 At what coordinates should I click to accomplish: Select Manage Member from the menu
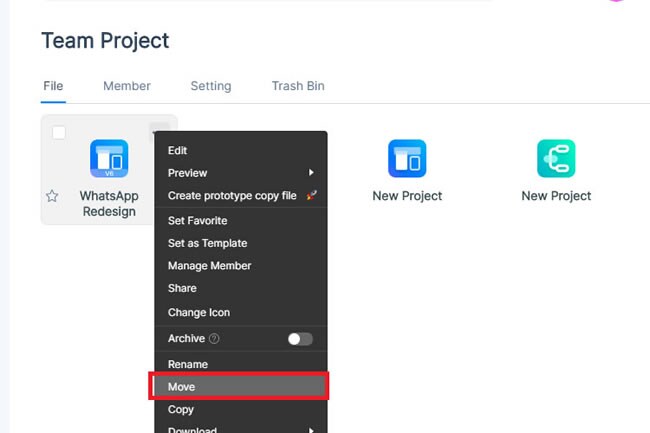(x=209, y=266)
